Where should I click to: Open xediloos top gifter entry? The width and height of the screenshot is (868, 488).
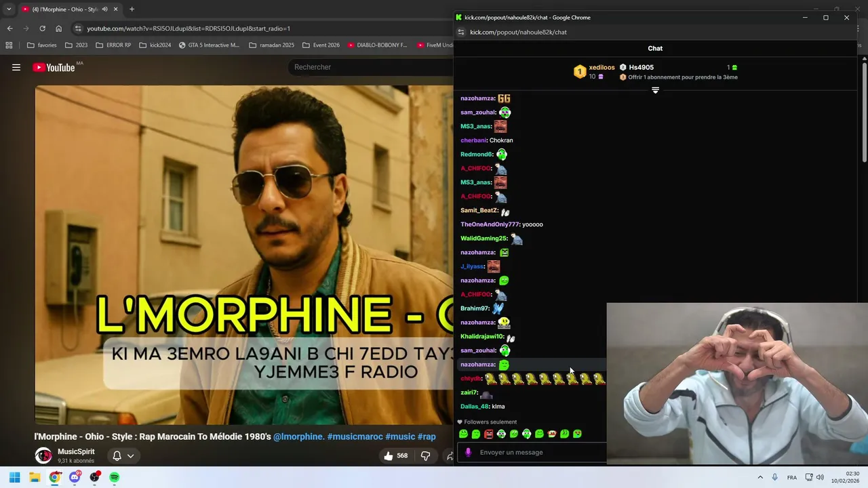pyautogui.click(x=594, y=71)
